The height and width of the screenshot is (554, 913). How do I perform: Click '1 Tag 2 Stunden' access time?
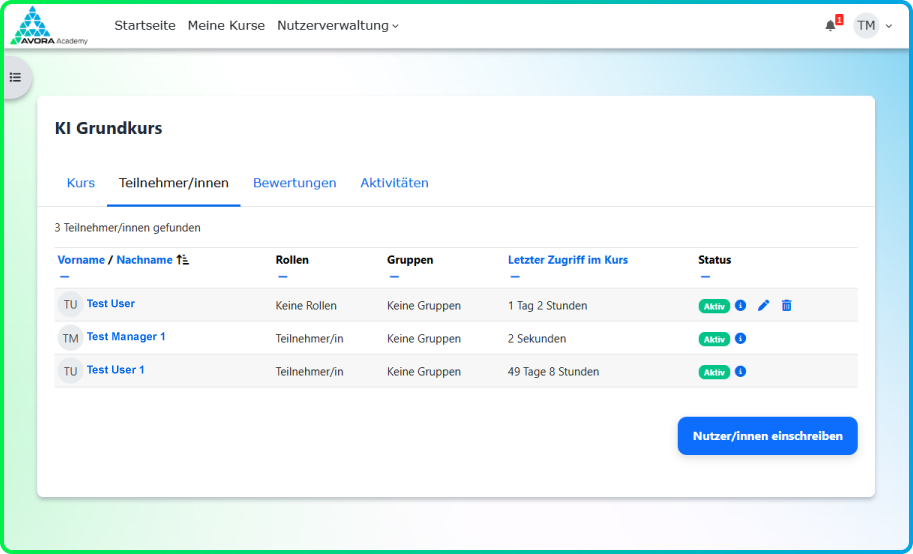[547, 306]
